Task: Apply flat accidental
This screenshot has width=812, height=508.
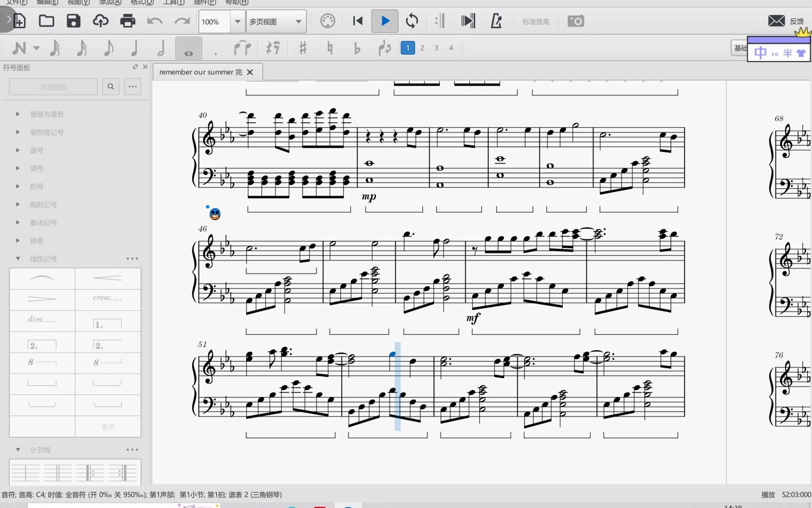Action: coord(357,48)
